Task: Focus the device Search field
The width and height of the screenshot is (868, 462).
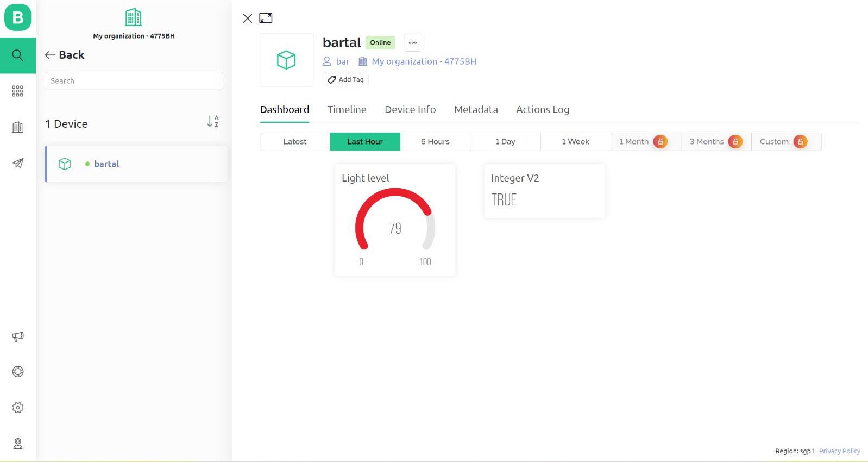Action: (134, 80)
